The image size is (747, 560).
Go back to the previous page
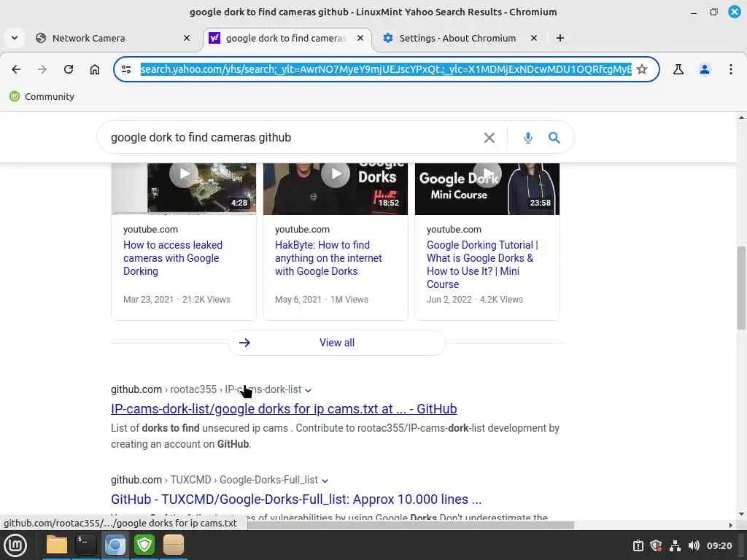(x=16, y=69)
